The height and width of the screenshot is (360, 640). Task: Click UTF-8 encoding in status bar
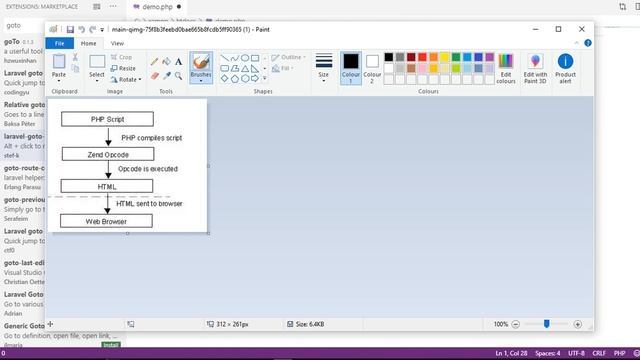pyautogui.click(x=576, y=353)
